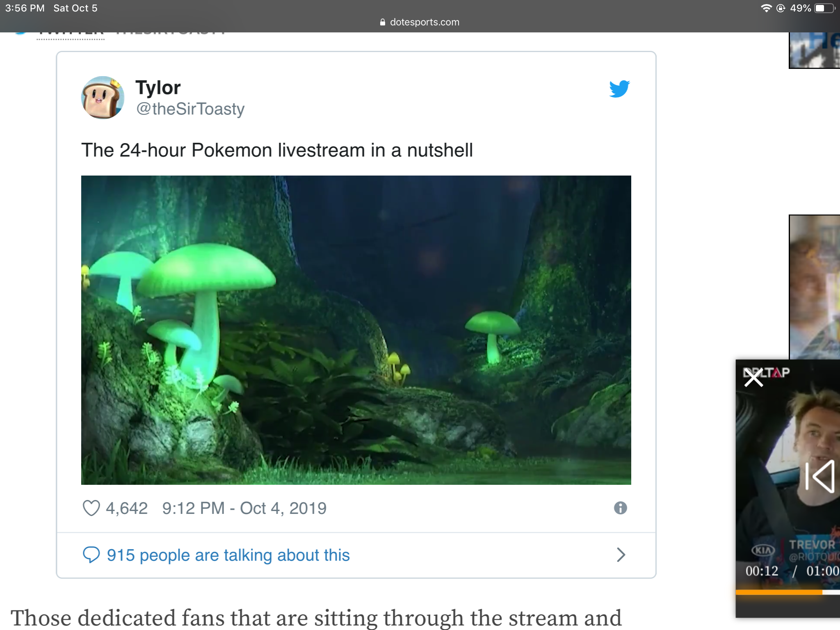Click the speech bubble reply icon

coord(91,555)
